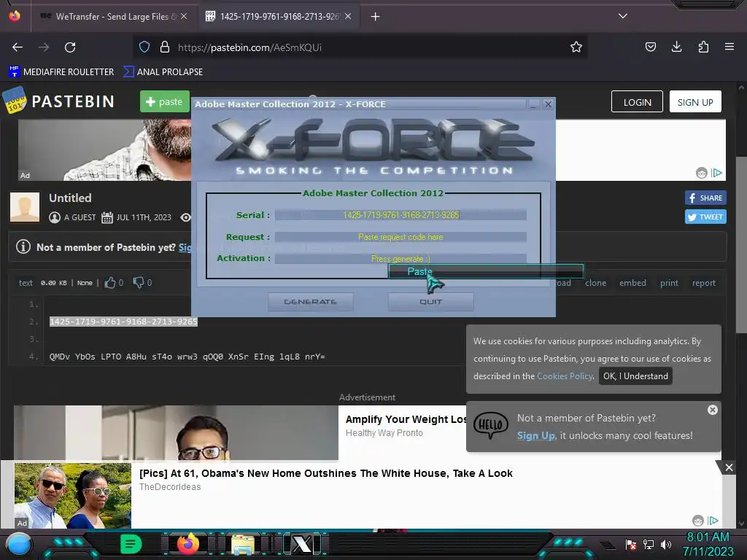Dislike the paste with thumbs down
Image resolution: width=747 pixels, height=560 pixels.
click(138, 283)
